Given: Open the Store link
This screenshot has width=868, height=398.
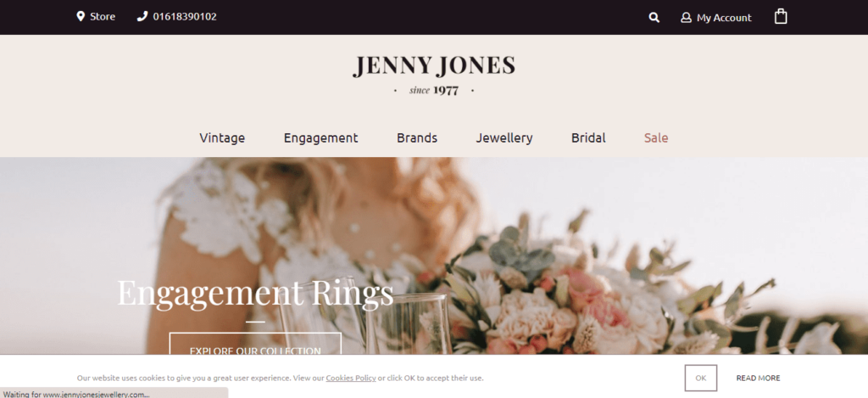Looking at the screenshot, I should click(103, 17).
